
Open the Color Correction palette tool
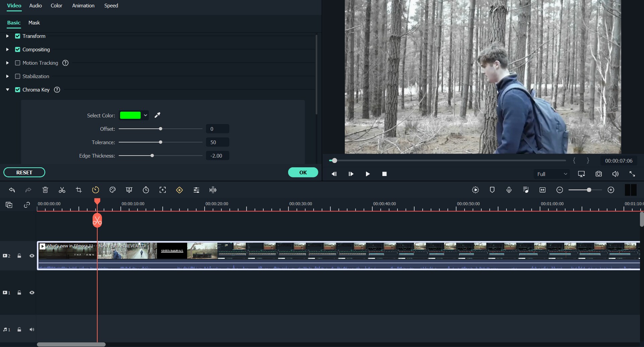click(112, 190)
